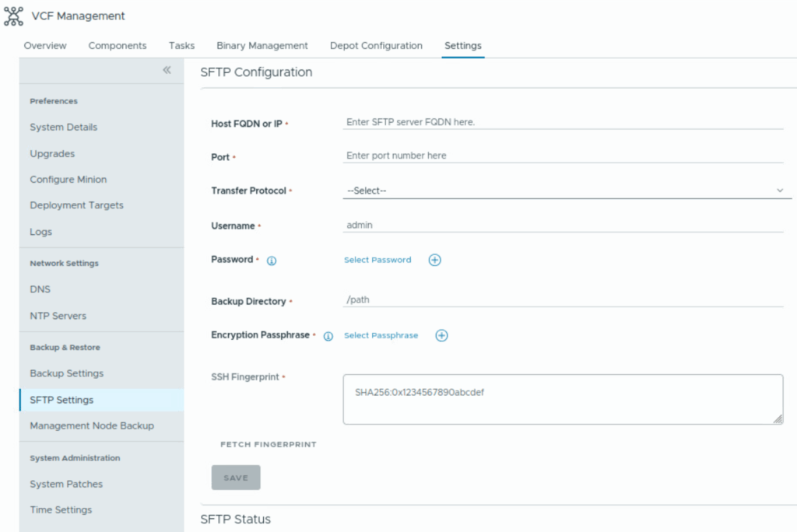This screenshot has width=797, height=532.
Task: Collapse the sidebar with double-chevron icon
Action: point(167,71)
